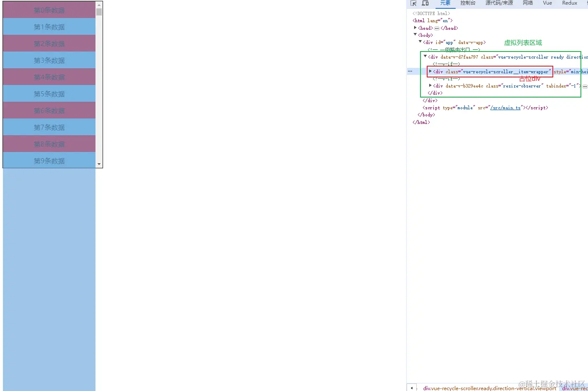
Task: Select the script type="module" row
Action: 485,108
